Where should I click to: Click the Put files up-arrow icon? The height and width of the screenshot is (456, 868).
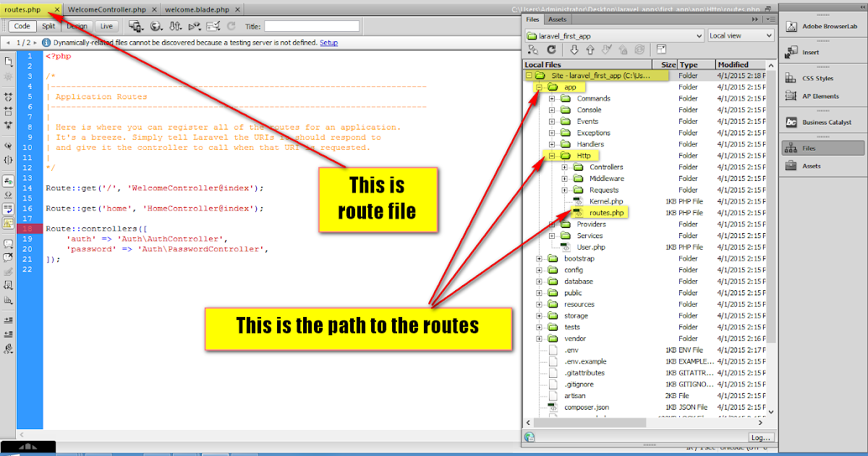pyautogui.click(x=590, y=49)
